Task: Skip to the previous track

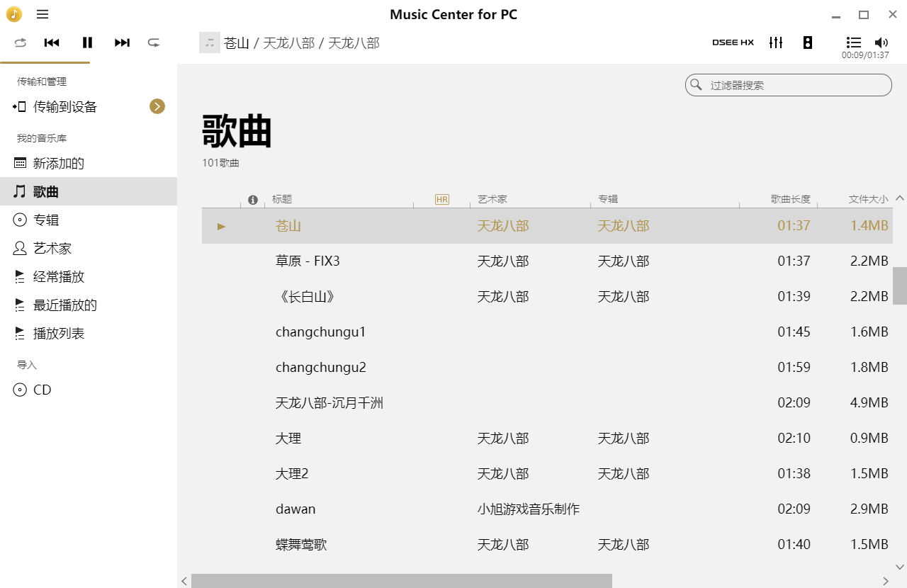Action: click(52, 43)
